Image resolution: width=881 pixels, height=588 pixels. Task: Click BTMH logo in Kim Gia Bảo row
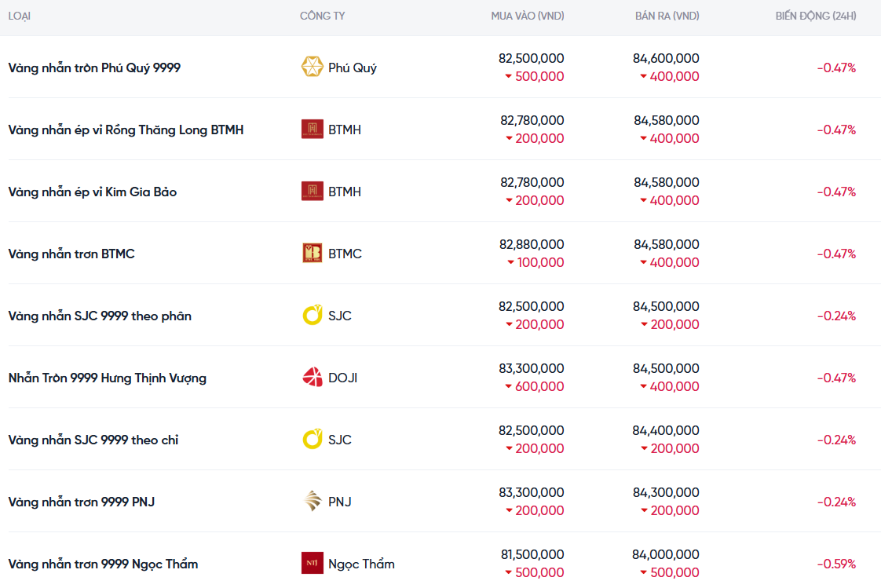(x=312, y=192)
